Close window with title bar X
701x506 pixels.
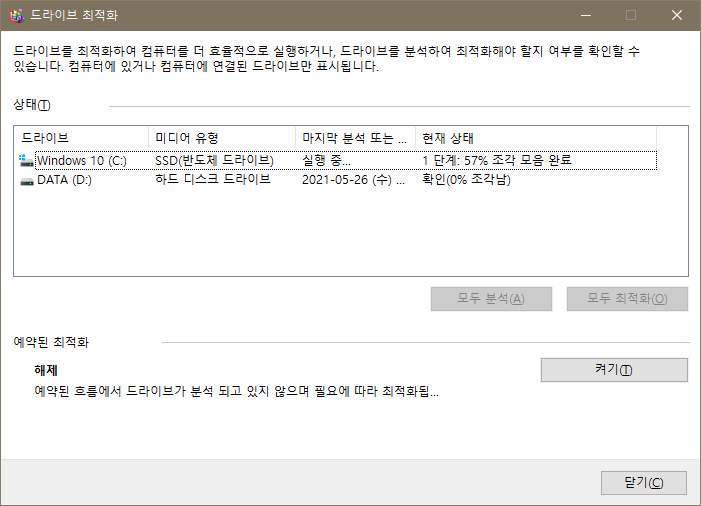(677, 15)
